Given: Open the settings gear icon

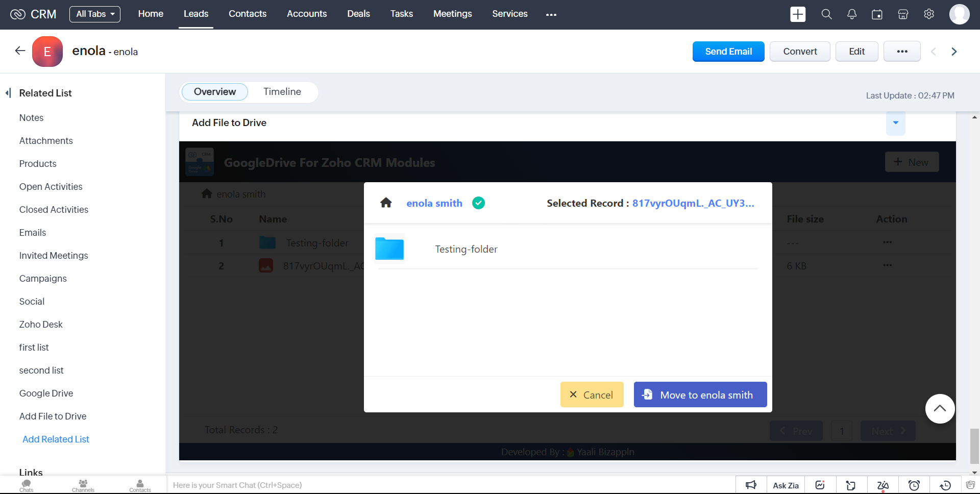Looking at the screenshot, I should (928, 14).
